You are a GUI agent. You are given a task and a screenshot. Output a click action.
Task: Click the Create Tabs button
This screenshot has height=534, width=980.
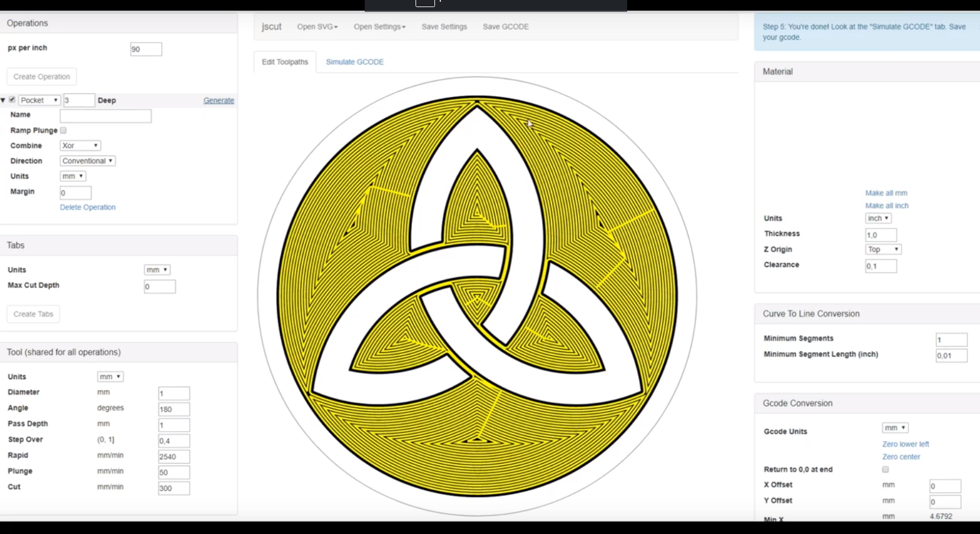[x=34, y=314]
